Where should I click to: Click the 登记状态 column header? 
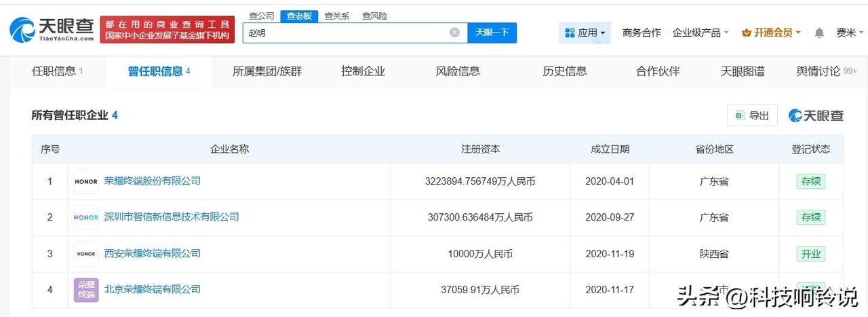click(x=811, y=149)
